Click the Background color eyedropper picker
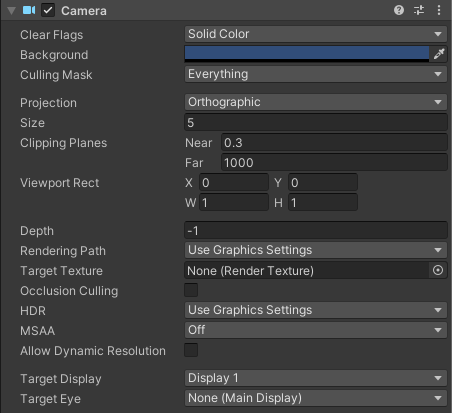 tap(439, 54)
